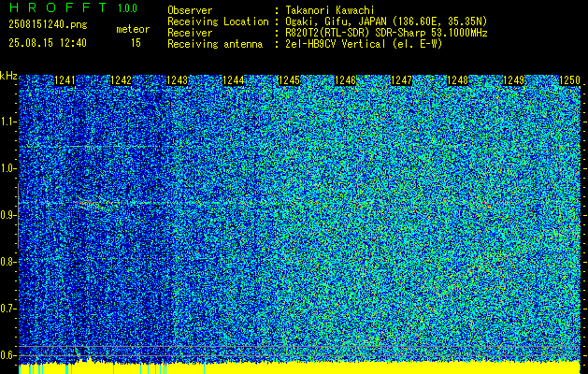Click receiver text R820T2(RTL-SDR) SDR-Sharp 53.1000MHz
The image size is (588, 374).
(386, 33)
